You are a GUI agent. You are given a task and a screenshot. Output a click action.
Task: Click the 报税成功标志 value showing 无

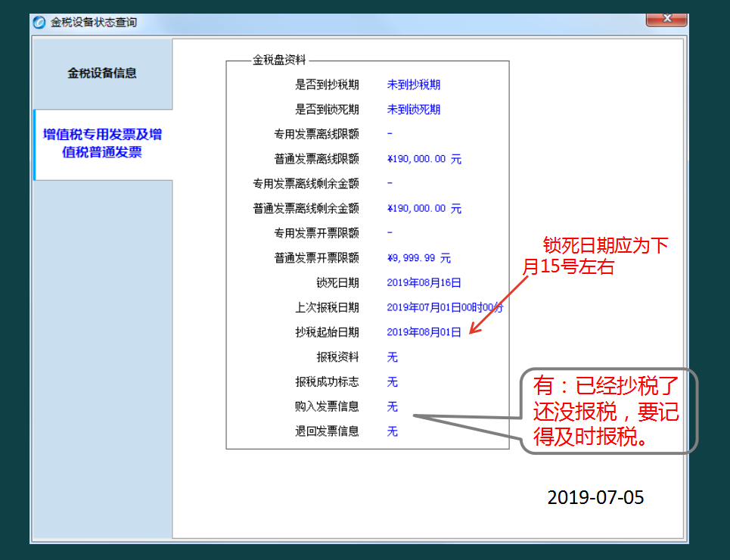coord(391,382)
